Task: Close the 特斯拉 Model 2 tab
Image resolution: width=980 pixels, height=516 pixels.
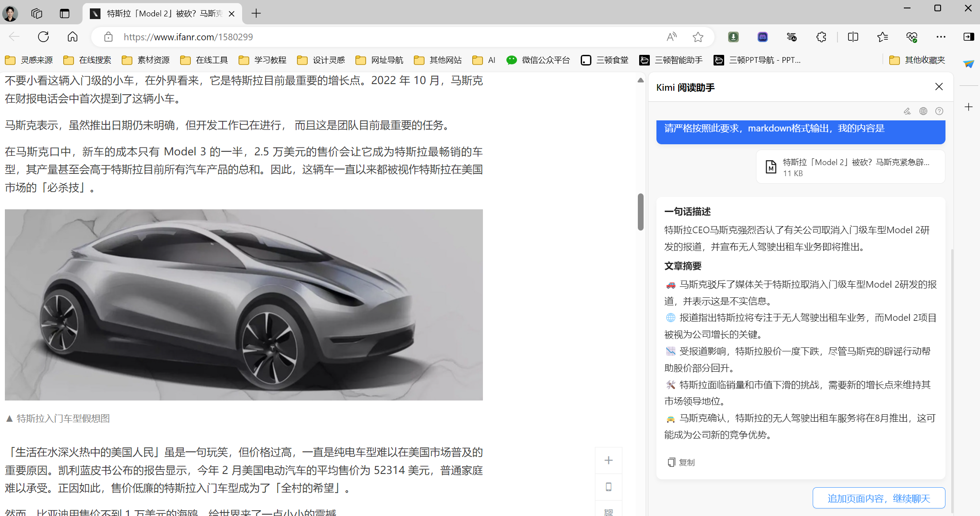Action: click(231, 14)
